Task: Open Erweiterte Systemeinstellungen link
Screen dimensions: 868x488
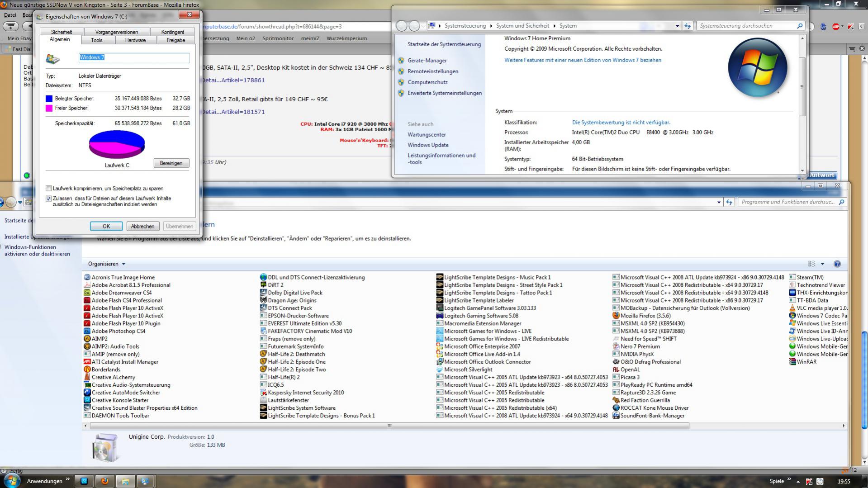Action: point(445,93)
